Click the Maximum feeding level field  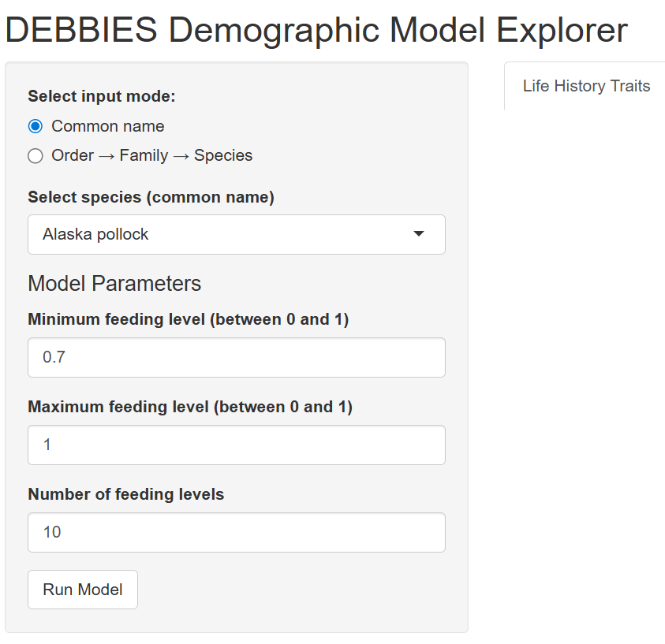(x=237, y=445)
